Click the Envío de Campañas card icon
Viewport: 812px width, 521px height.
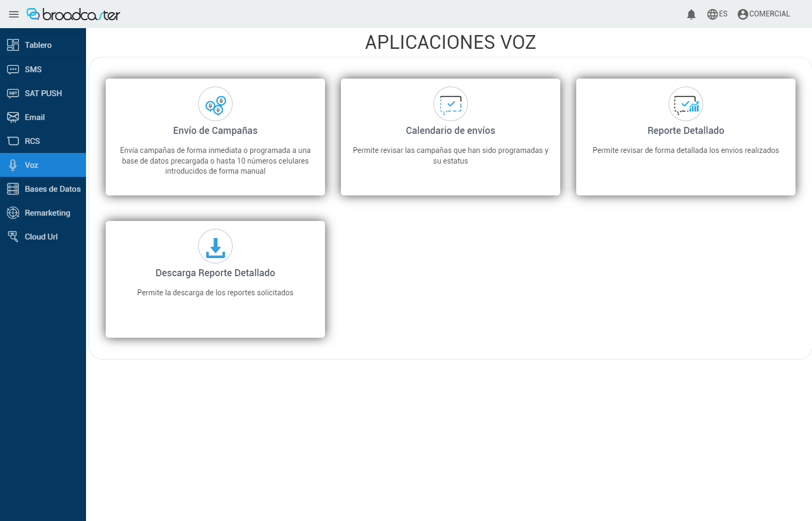coord(215,104)
